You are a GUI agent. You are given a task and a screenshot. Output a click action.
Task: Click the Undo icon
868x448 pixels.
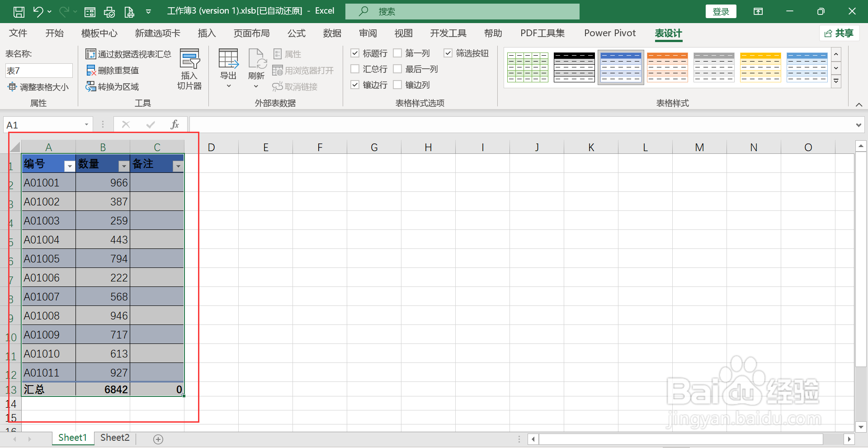[38, 11]
